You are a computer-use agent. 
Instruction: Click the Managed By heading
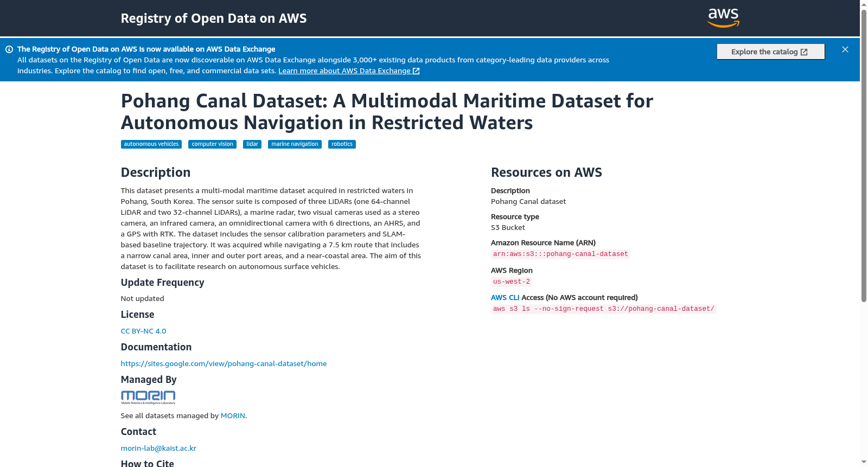(149, 380)
